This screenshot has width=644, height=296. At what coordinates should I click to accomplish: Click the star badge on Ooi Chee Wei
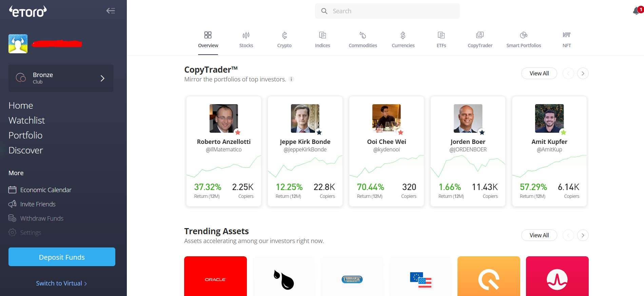[401, 132]
